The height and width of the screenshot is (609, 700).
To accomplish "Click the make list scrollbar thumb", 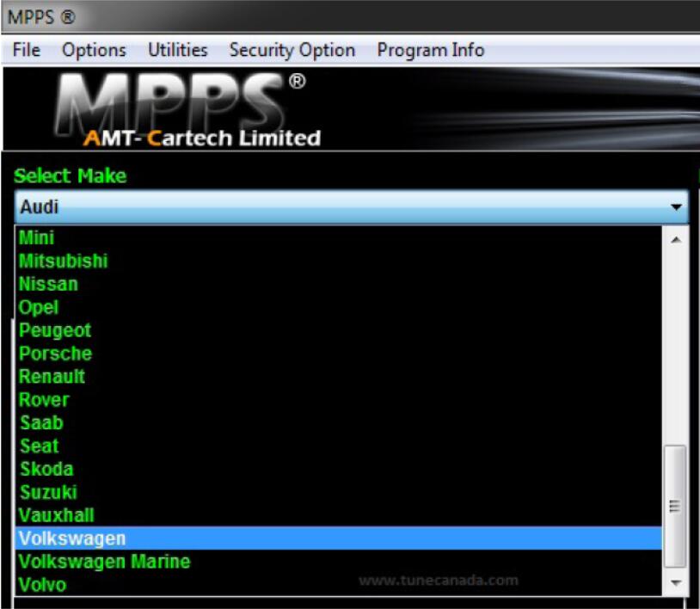I will click(x=675, y=507).
